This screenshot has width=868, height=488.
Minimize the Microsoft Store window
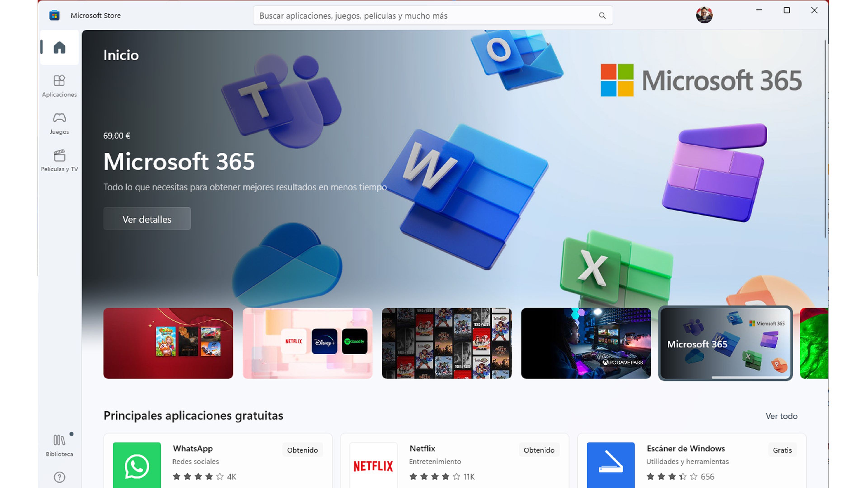[759, 10]
